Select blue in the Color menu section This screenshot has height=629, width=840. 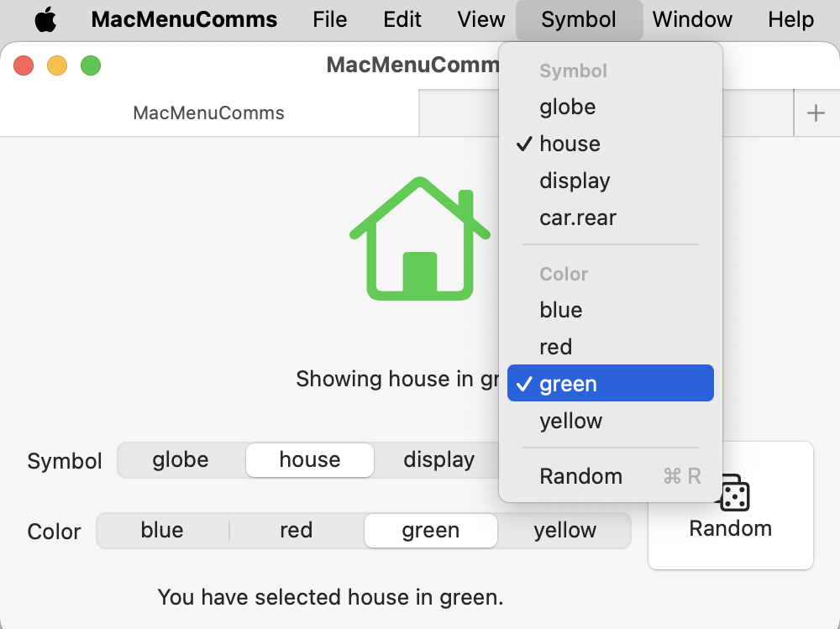pos(561,310)
